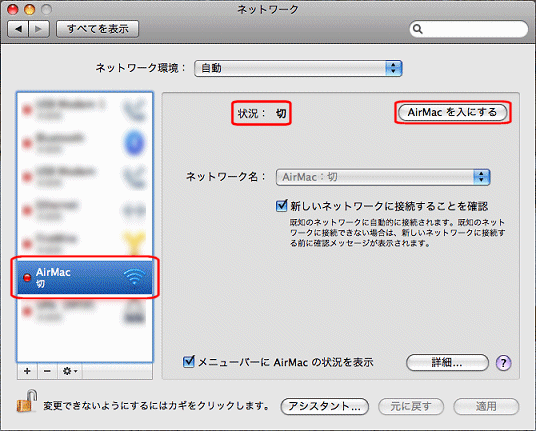Viewport: 536px width, 431px height.
Task: Click inside the search field
Action: tap(469, 29)
